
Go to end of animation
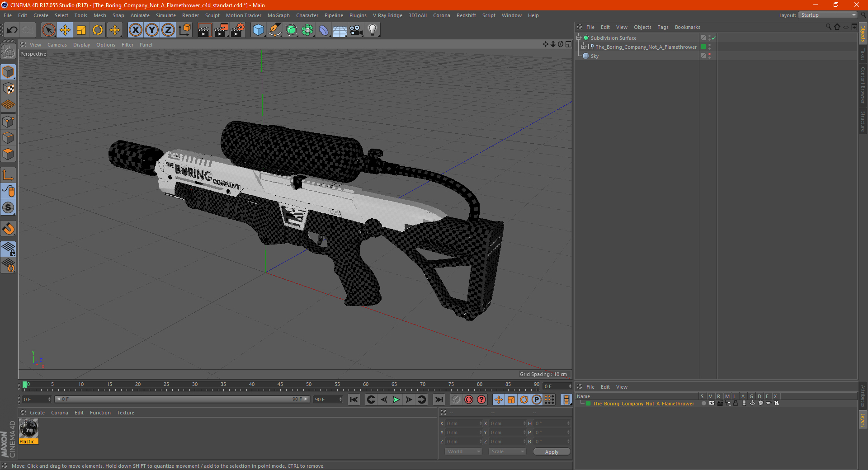(x=439, y=399)
